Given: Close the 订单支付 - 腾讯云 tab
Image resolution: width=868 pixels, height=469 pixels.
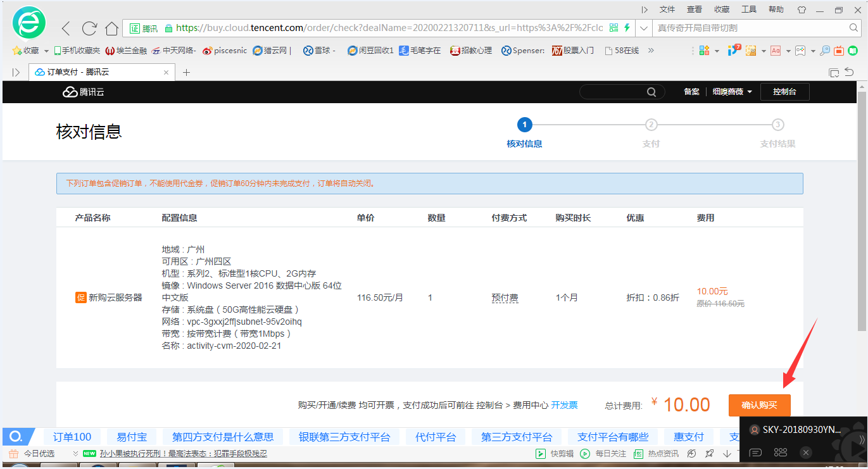Looking at the screenshot, I should (167, 72).
